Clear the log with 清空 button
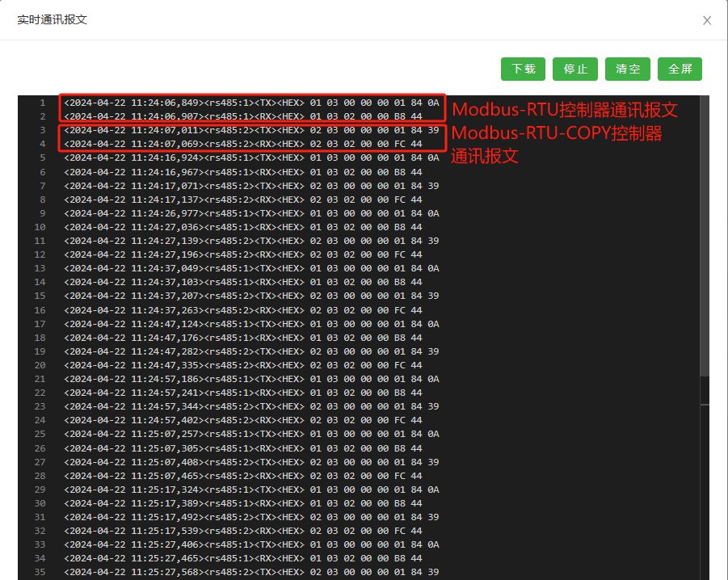 627,69
